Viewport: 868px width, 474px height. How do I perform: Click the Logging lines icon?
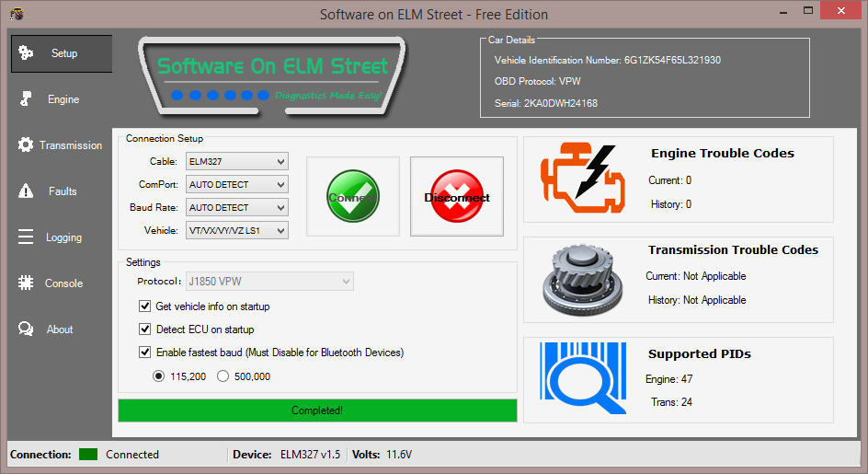coord(26,237)
